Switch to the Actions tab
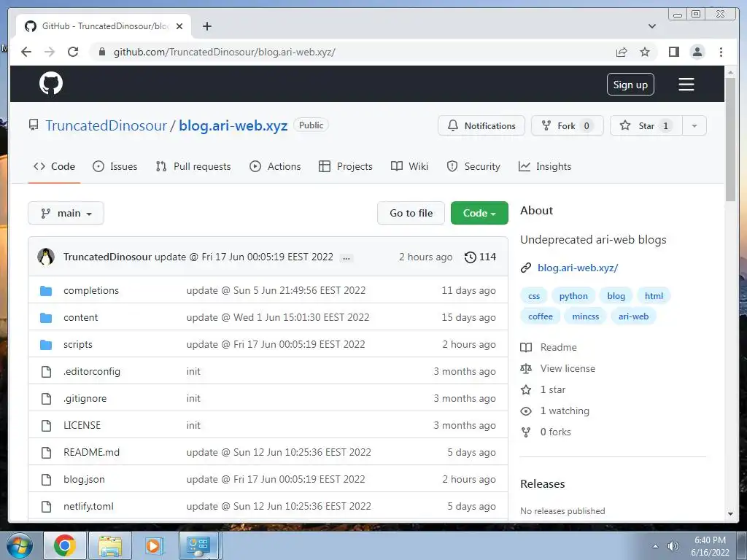Screen dimensions: 747x560 pos(275,166)
